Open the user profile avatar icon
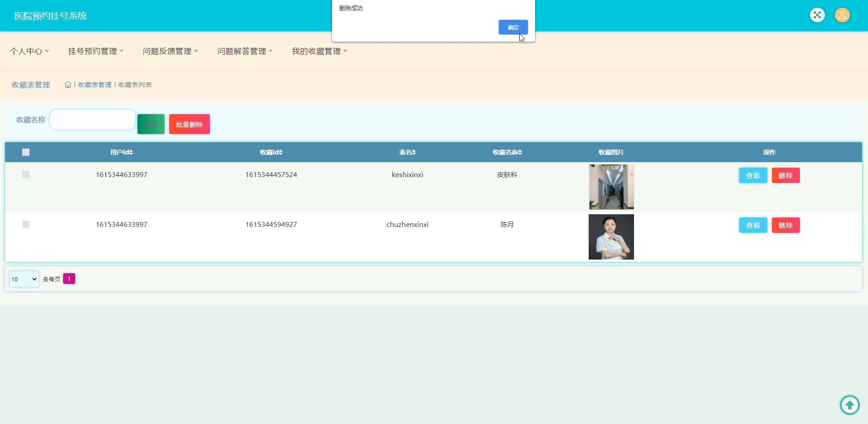The width and height of the screenshot is (868, 424). (x=842, y=15)
